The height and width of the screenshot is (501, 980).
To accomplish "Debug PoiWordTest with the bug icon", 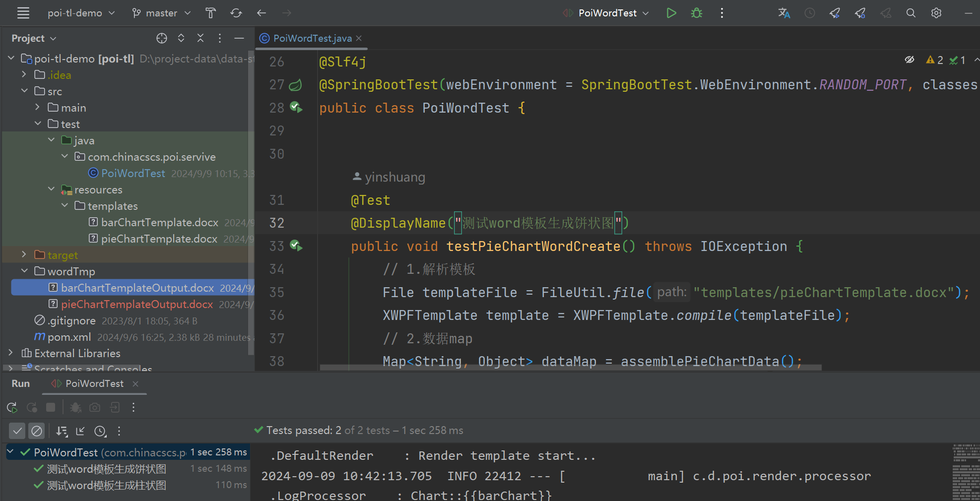I will 697,13.
